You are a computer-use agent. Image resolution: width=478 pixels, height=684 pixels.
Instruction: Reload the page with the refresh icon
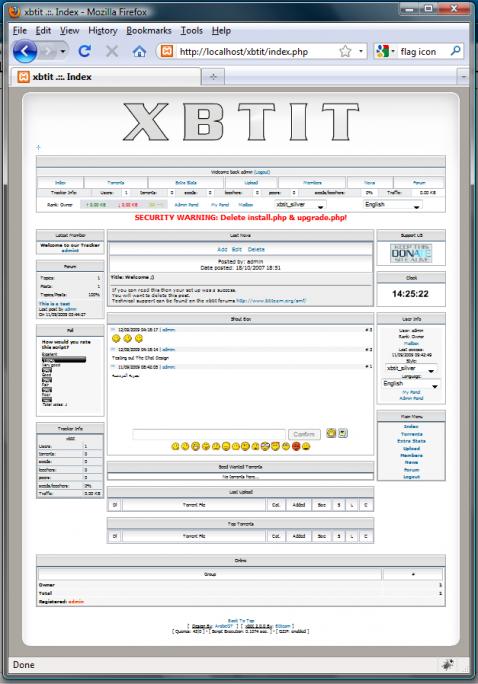coord(85,51)
